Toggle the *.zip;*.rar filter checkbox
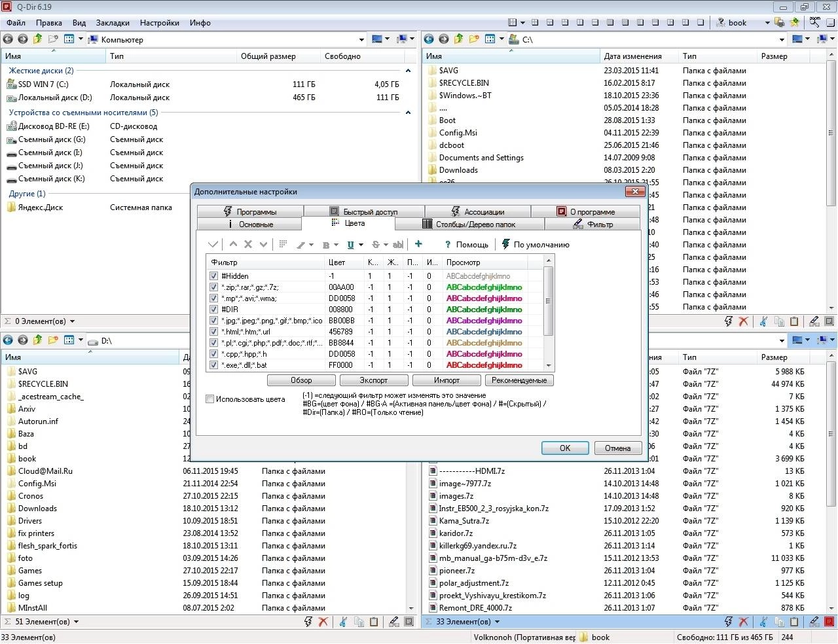 coord(213,287)
